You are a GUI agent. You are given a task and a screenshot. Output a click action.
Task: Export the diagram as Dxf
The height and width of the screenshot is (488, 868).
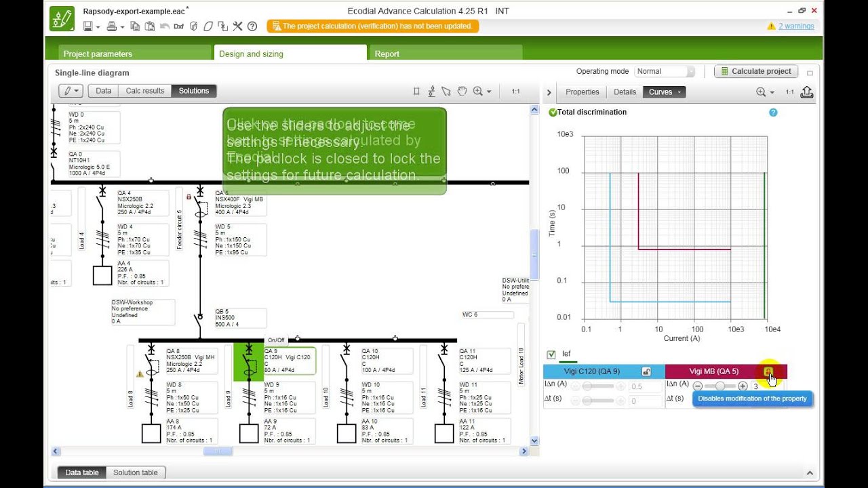pos(179,26)
